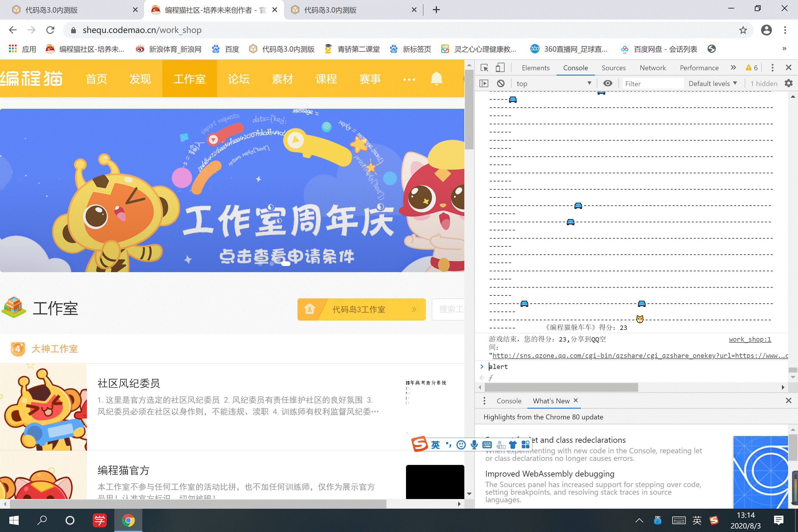Click the 社区风纪委员 studio thumbnail
The image size is (798, 532).
click(43, 407)
